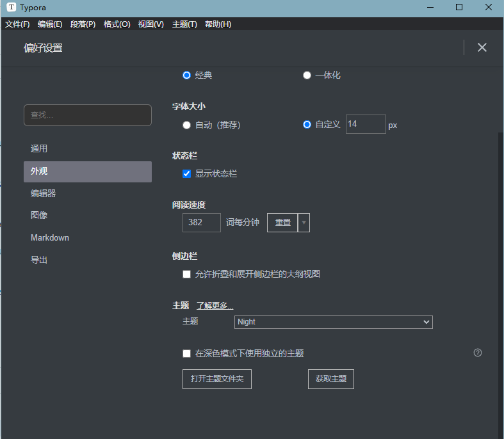Enable 允许折叠和展开侧边栏的大纲视图 checkbox
The width and height of the screenshot is (504, 439).
click(x=186, y=275)
